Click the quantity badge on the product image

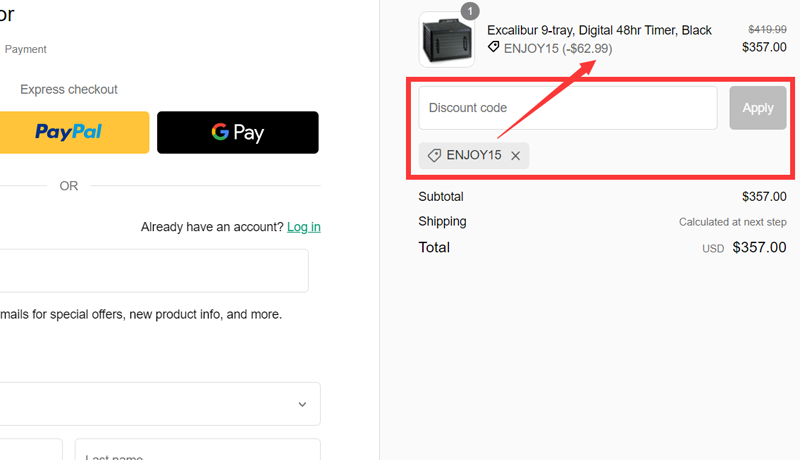(x=469, y=11)
